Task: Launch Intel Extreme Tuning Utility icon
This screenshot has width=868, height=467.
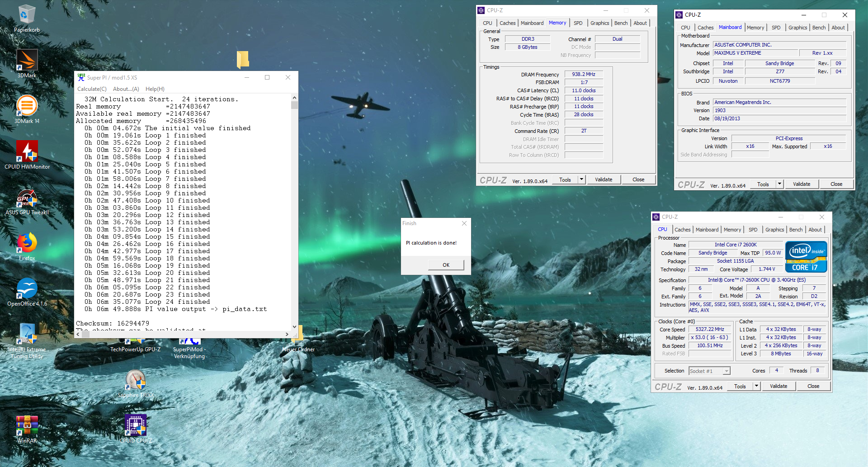Action: pyautogui.click(x=27, y=334)
